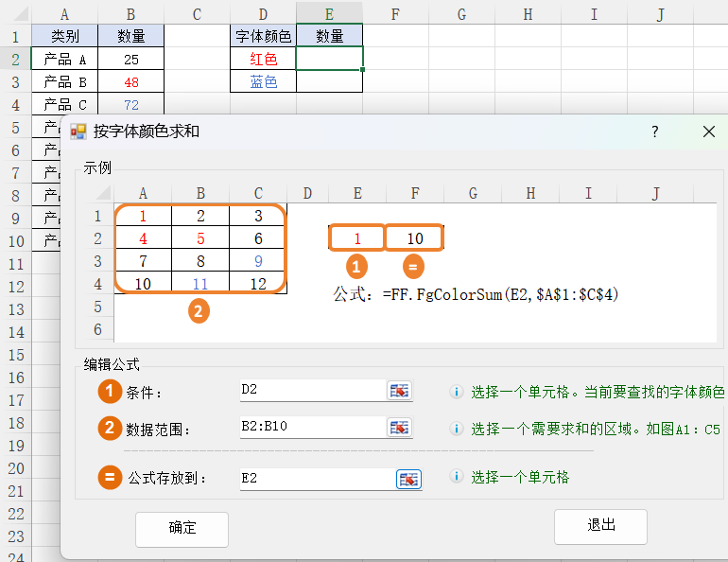The width and height of the screenshot is (728, 562).
Task: Select row 1 header in worksheet
Action: pyautogui.click(x=15, y=37)
